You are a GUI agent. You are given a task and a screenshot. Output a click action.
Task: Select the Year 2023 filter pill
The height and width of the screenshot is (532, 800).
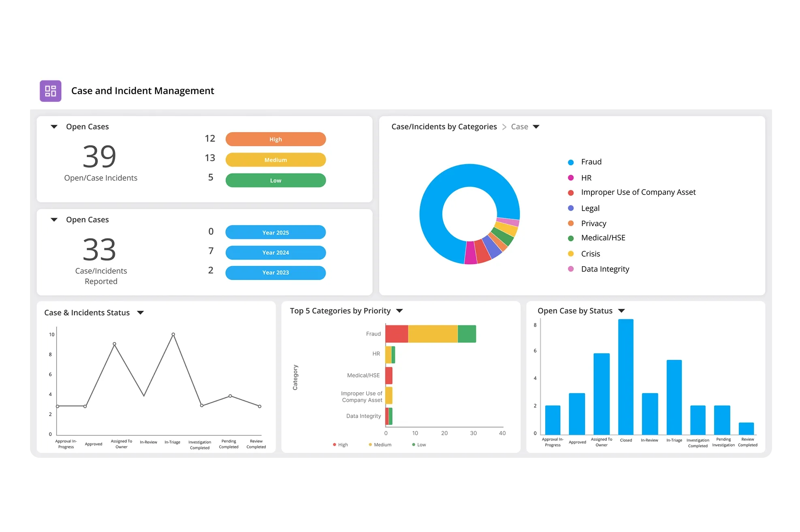click(275, 272)
